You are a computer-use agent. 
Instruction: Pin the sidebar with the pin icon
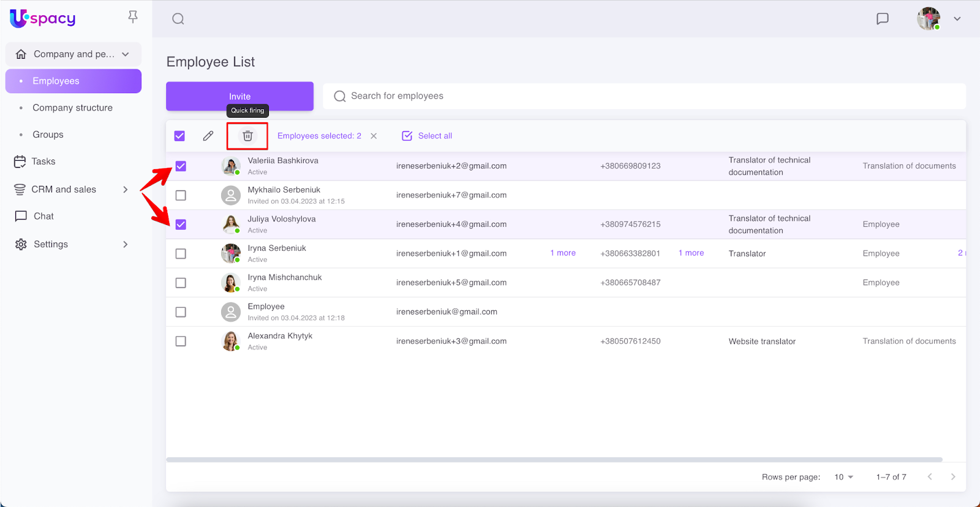point(133,17)
